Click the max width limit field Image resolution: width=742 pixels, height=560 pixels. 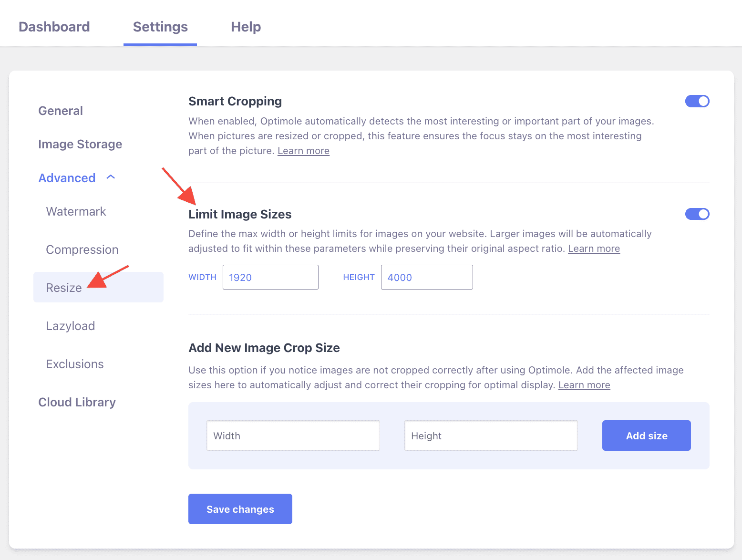click(270, 277)
